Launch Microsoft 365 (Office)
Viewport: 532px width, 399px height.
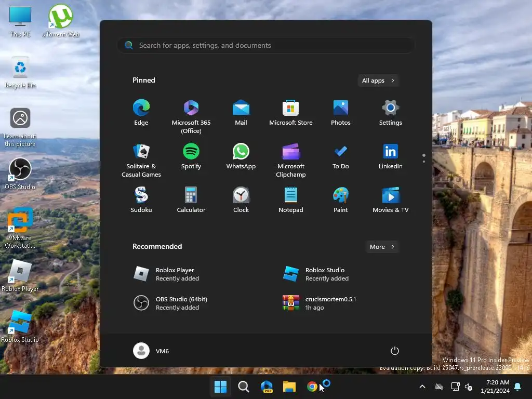191,117
